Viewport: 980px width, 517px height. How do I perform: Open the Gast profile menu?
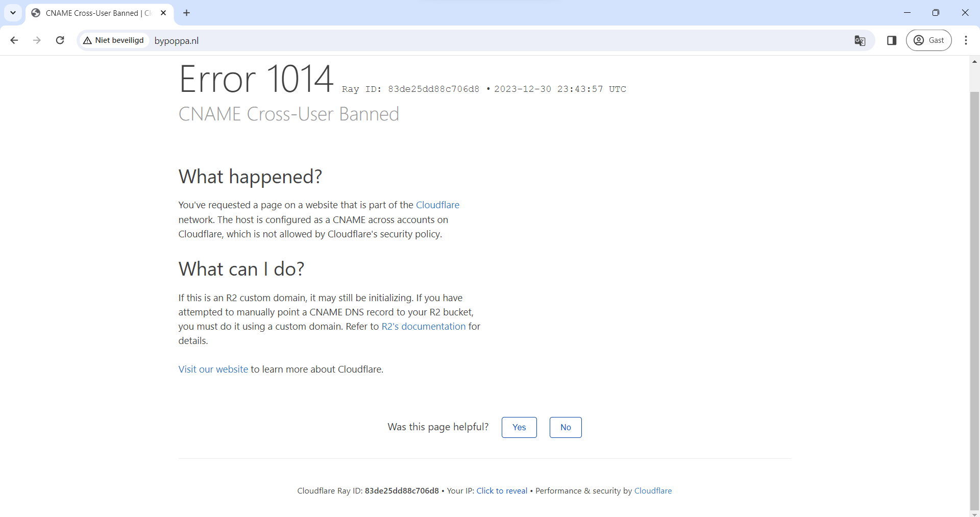(x=929, y=40)
